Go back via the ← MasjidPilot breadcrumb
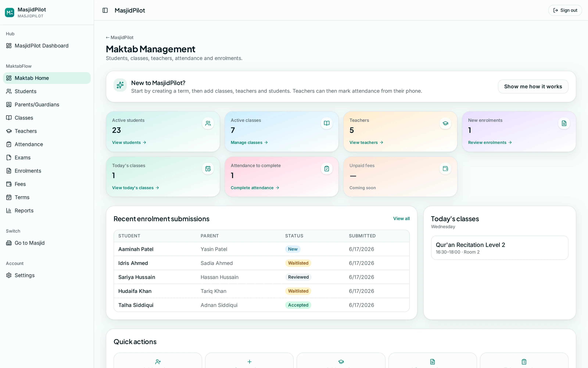The width and height of the screenshot is (588, 368). tap(120, 38)
